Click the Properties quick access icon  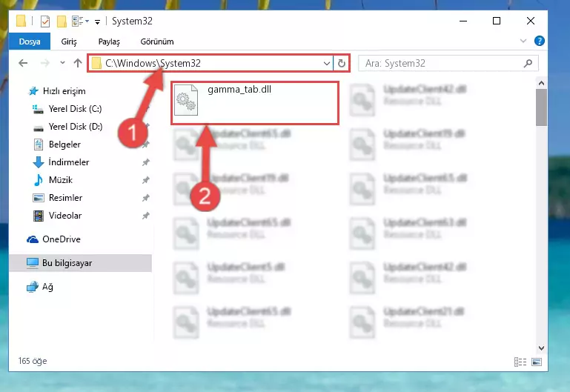[45, 21]
